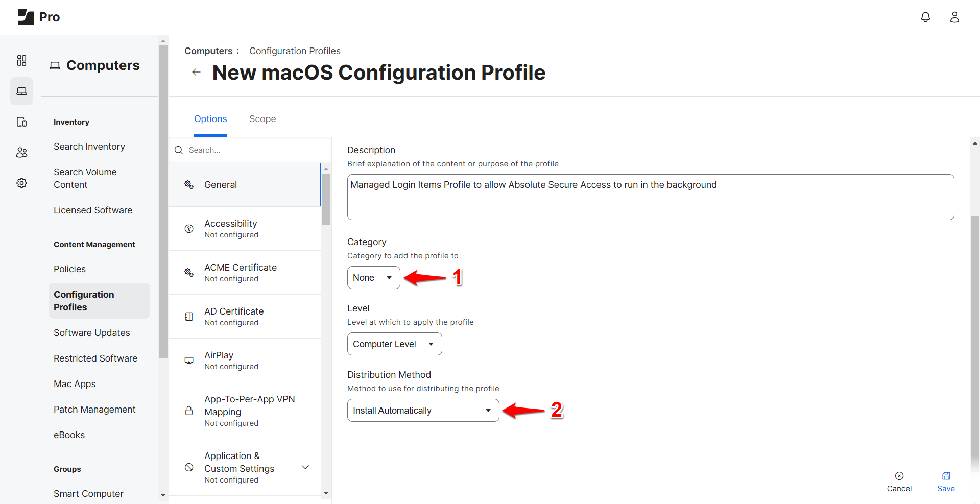Click the Application & Custom Settings icon
The width and height of the screenshot is (980, 504).
click(x=189, y=467)
